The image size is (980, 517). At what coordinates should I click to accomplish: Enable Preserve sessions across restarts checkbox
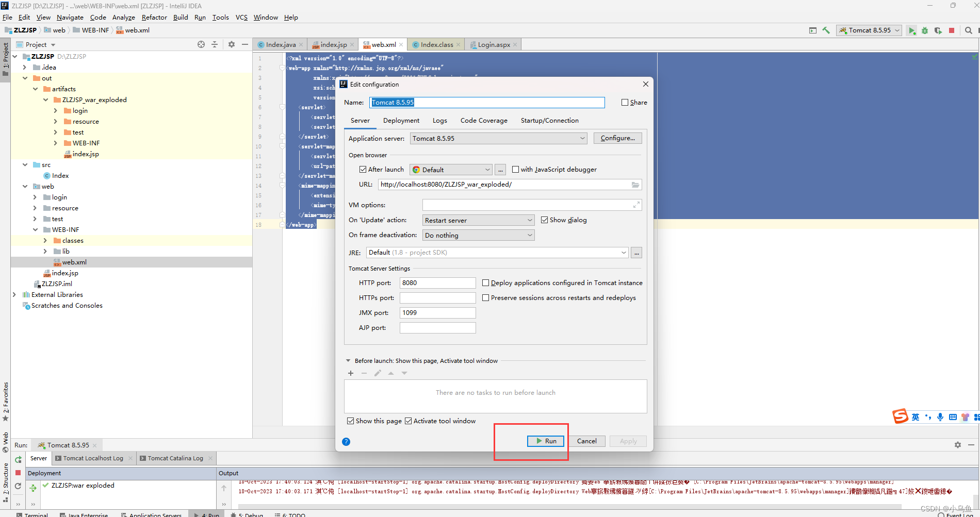485,298
